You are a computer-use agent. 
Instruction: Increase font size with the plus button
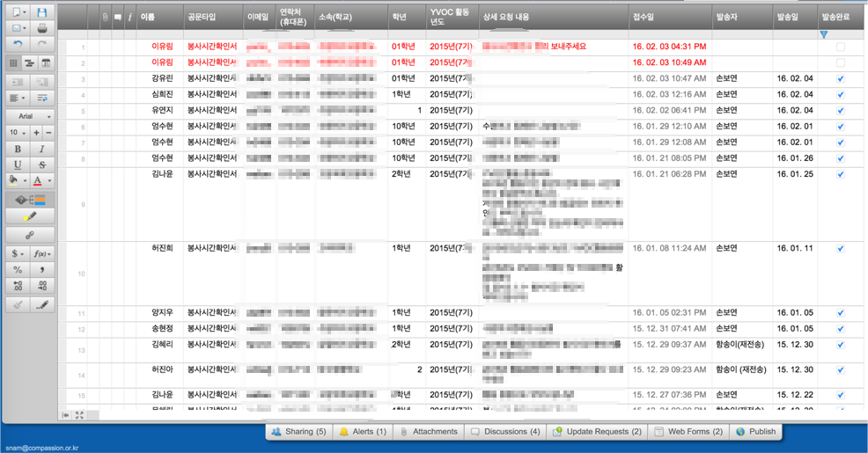click(37, 133)
